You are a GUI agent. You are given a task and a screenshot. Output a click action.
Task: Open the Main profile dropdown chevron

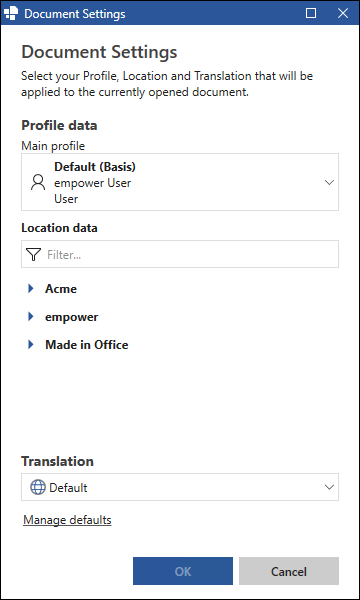coord(329,183)
